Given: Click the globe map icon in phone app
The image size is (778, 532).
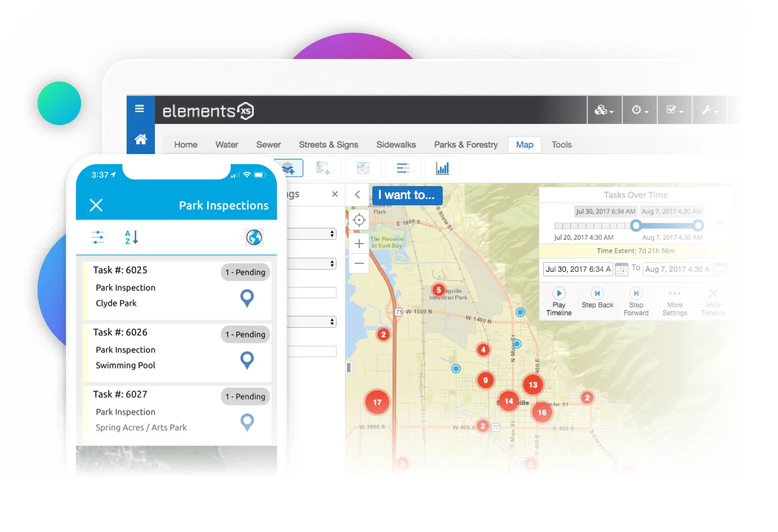Looking at the screenshot, I should (x=254, y=237).
